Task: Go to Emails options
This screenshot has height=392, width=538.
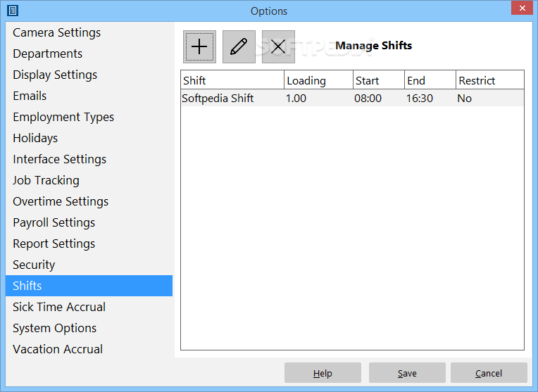Action: 89,96
